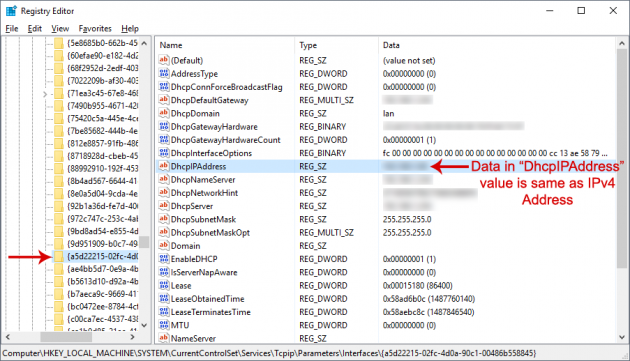The image size is (630, 361).
Task: Click the icon beside DhcpGatewayHardwareCount
Action: tap(164, 140)
